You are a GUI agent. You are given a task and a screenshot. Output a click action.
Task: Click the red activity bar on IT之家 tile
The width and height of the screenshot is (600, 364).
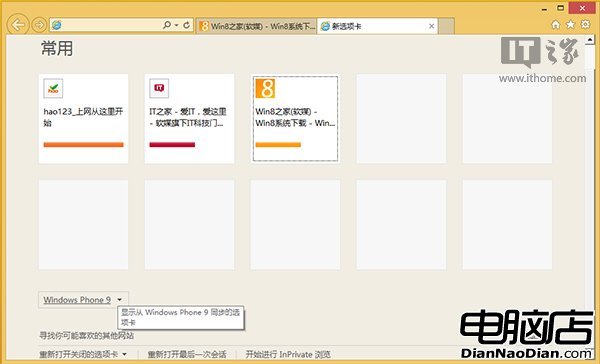(172, 145)
